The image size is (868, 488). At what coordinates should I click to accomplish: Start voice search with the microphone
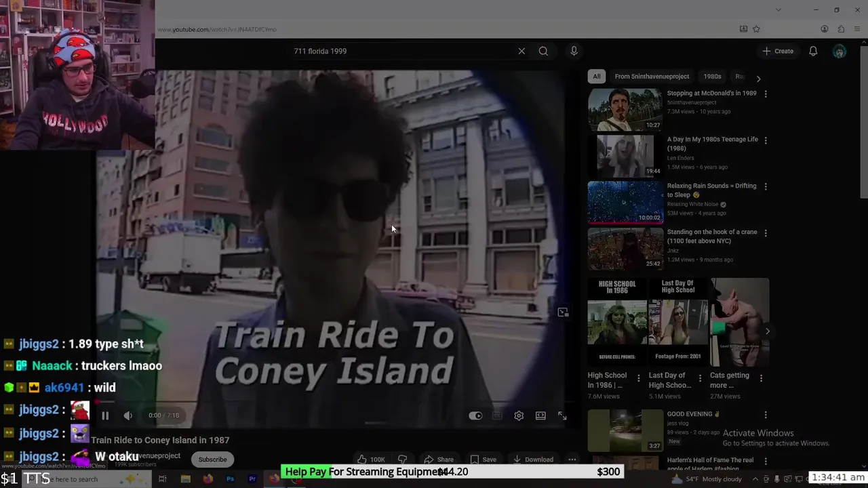click(574, 51)
